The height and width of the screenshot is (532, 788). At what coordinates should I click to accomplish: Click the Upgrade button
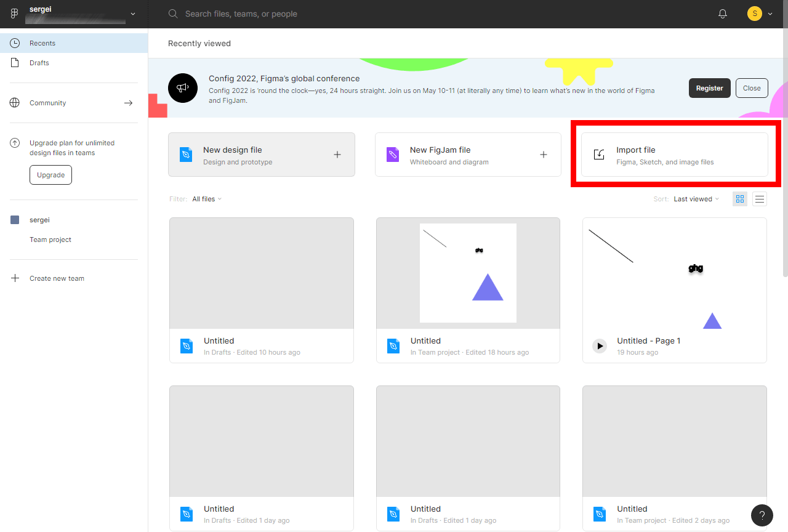[x=50, y=175]
